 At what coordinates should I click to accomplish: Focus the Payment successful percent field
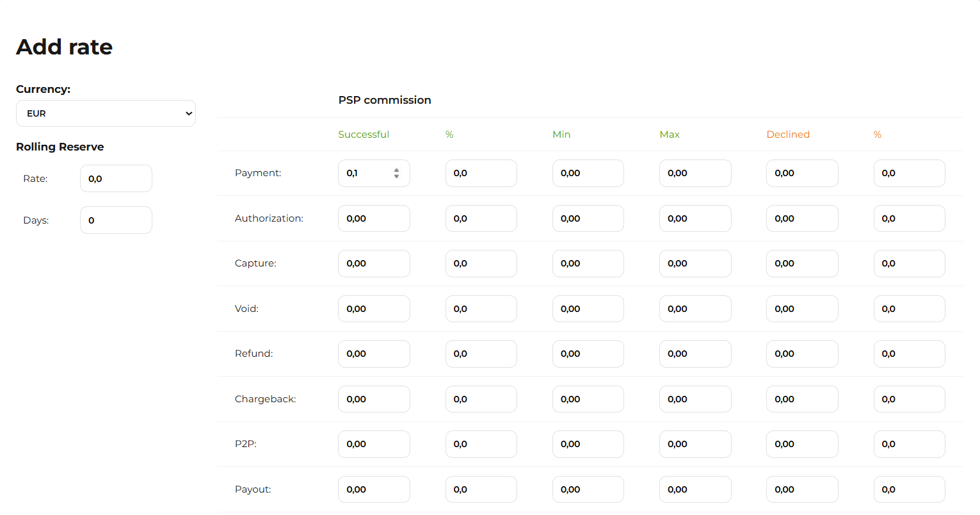pos(481,174)
